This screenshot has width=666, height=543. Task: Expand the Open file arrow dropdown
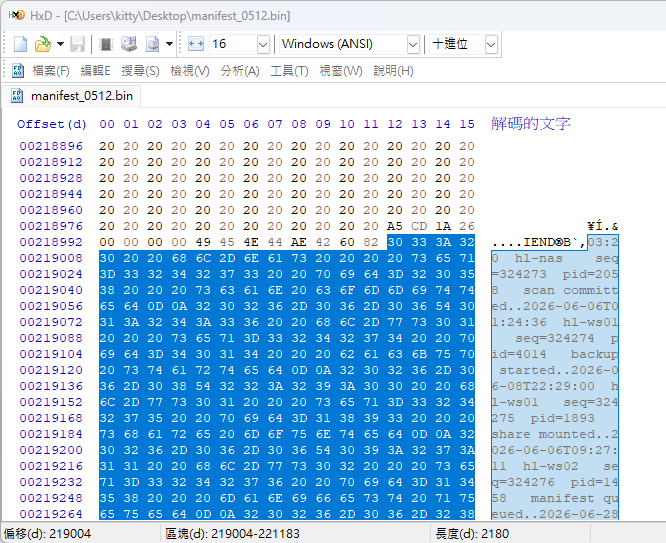[60, 44]
